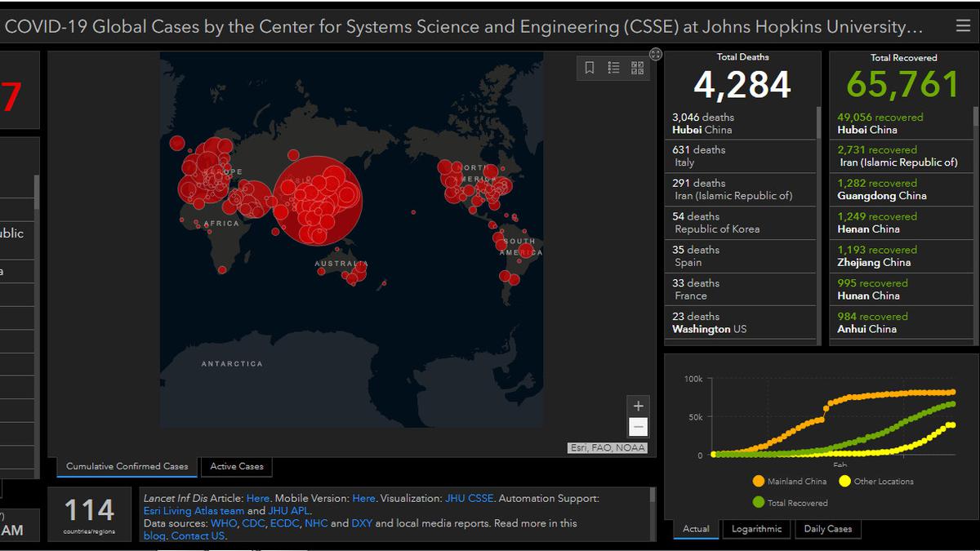Open the basemap gallery grid icon
The image size is (980, 551).
pyautogui.click(x=637, y=68)
